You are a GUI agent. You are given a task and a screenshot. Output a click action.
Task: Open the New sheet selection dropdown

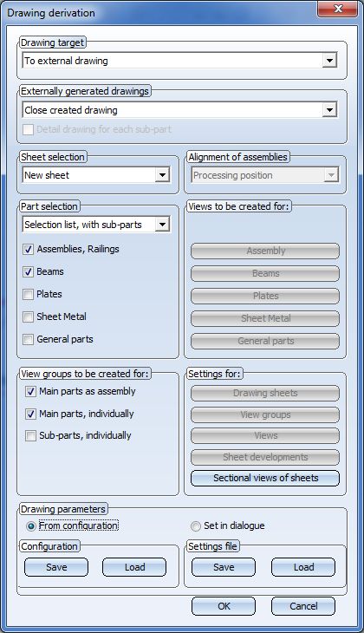pyautogui.click(x=96, y=175)
